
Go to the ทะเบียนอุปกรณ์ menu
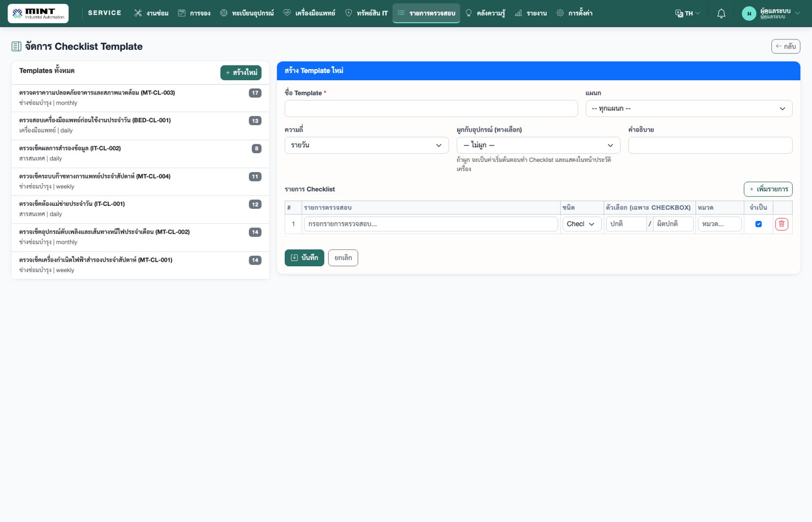(x=247, y=13)
